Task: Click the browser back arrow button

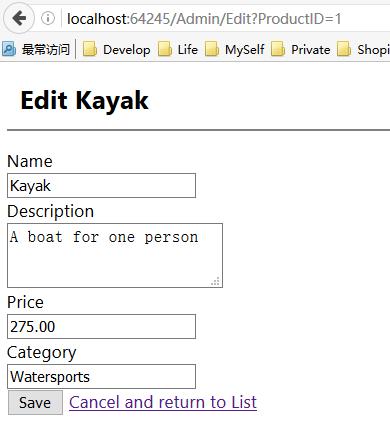Action: pos(19,18)
